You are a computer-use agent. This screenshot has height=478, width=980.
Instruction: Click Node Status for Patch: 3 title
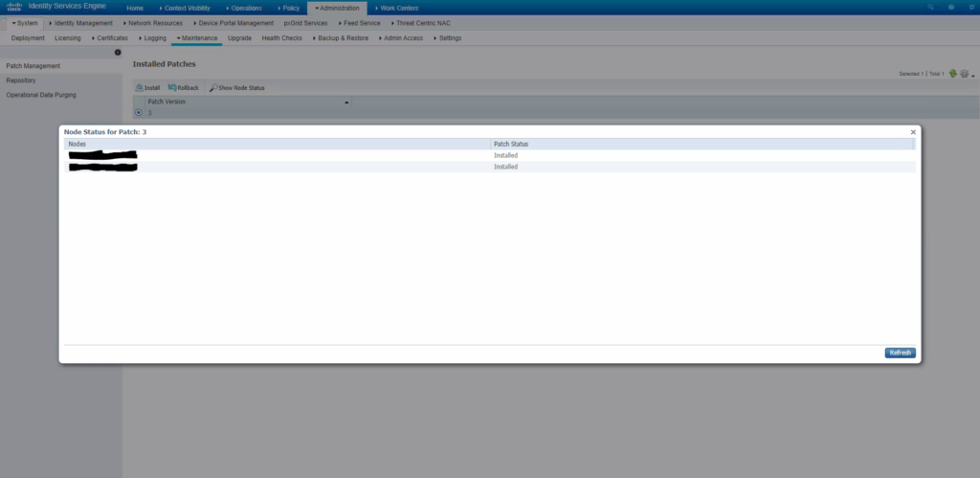click(x=105, y=132)
